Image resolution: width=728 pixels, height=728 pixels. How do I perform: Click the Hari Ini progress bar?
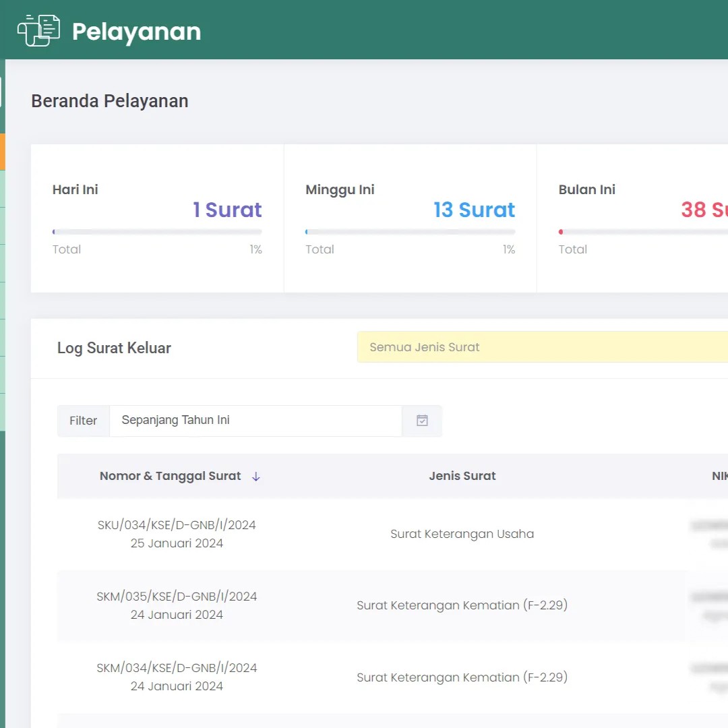point(157,232)
